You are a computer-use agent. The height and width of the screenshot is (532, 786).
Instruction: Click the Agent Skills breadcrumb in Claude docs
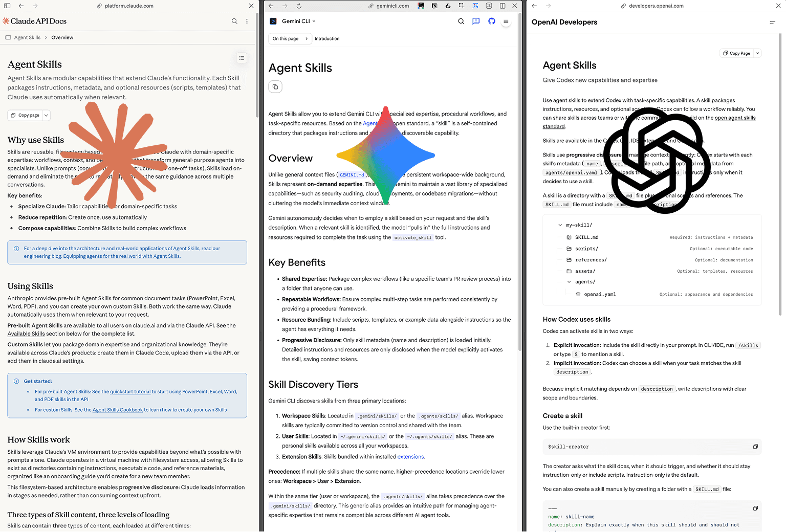click(x=27, y=37)
